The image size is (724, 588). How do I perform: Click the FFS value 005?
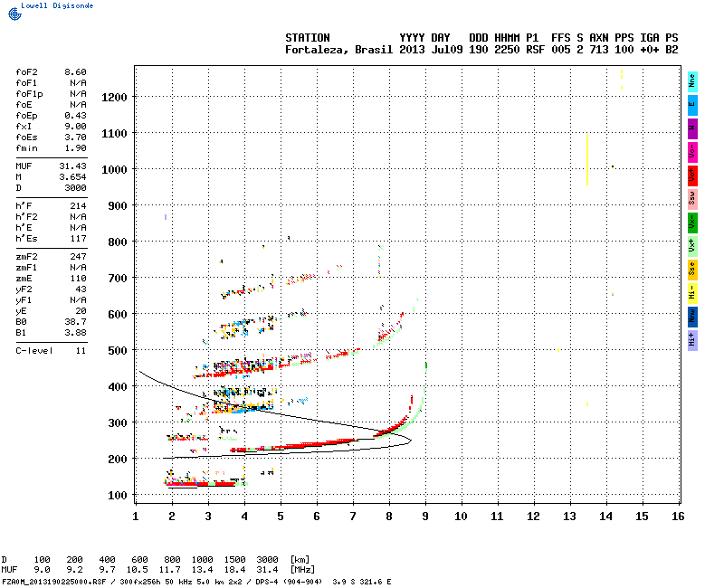(561, 50)
